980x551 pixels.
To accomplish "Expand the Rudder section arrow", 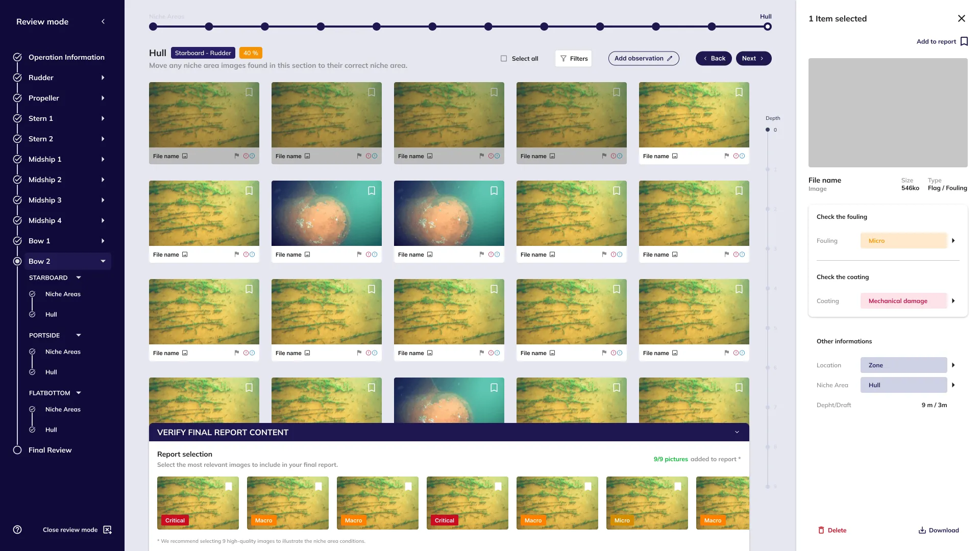I will pyautogui.click(x=103, y=78).
